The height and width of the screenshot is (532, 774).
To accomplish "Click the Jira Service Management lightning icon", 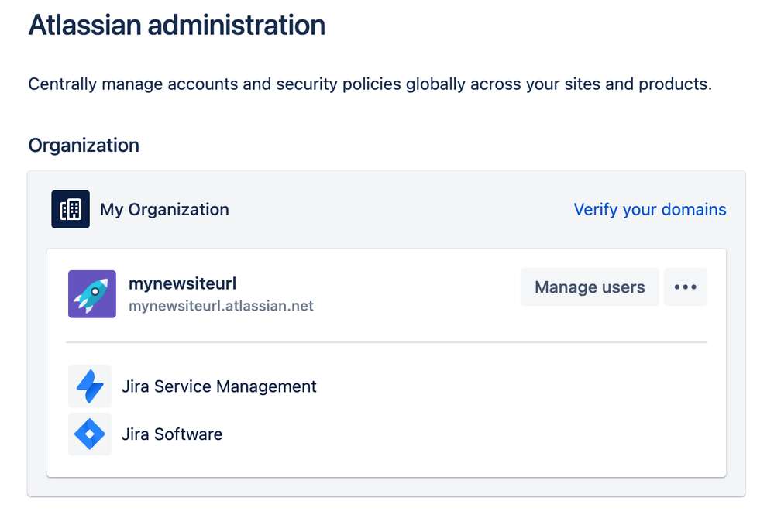I will pyautogui.click(x=90, y=386).
